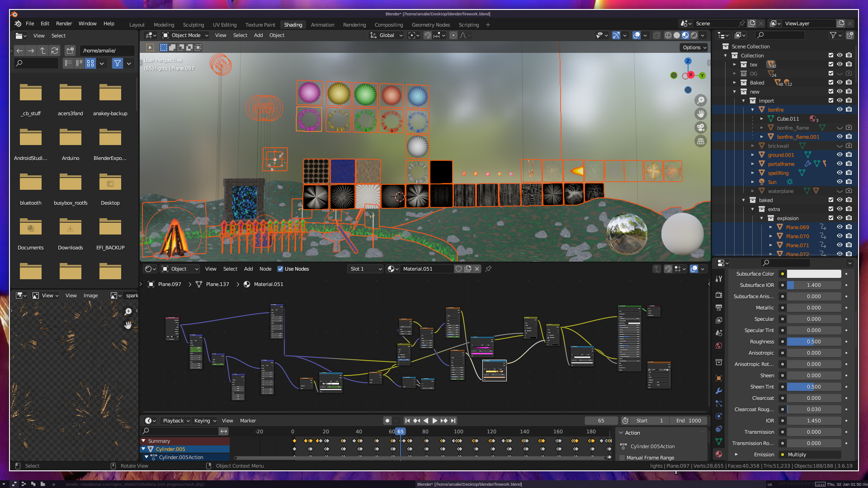Expand the Baked collection in the outliner
Viewport: 868px width, 488px height.
pyautogui.click(x=735, y=83)
